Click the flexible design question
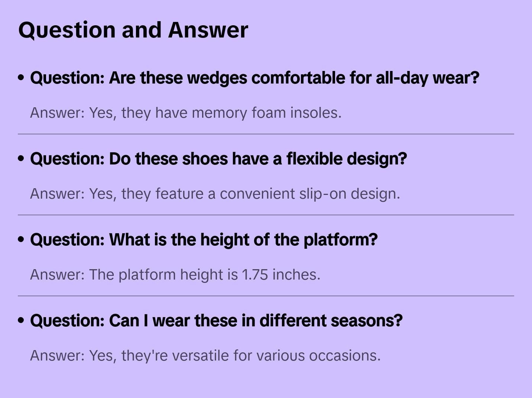This screenshot has width=532, height=398. coord(218,159)
